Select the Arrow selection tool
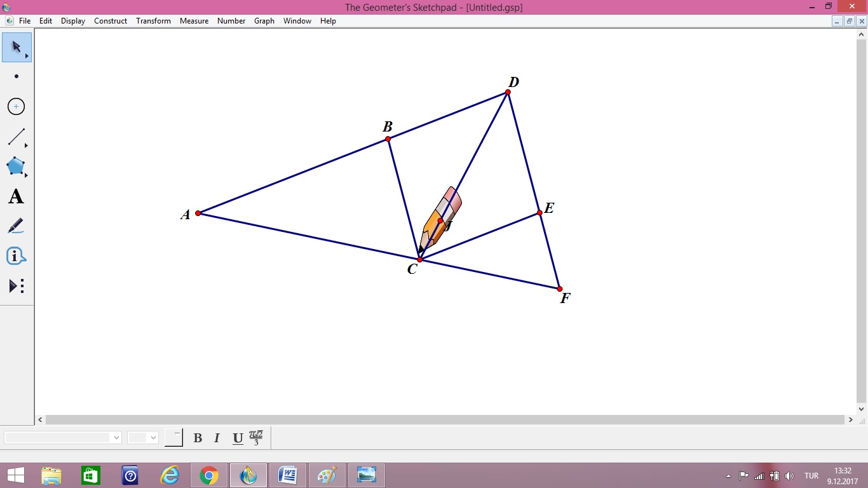868x488 pixels. pyautogui.click(x=16, y=46)
